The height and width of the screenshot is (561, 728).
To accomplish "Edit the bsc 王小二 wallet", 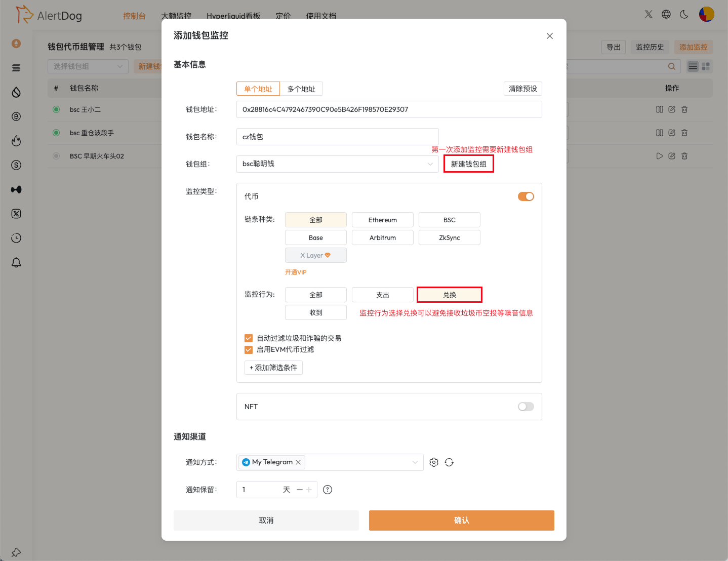I will (x=672, y=109).
